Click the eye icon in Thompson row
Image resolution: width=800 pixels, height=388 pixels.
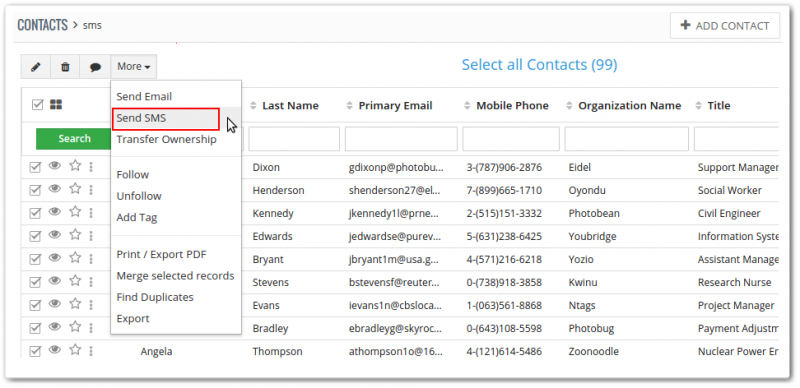click(55, 350)
